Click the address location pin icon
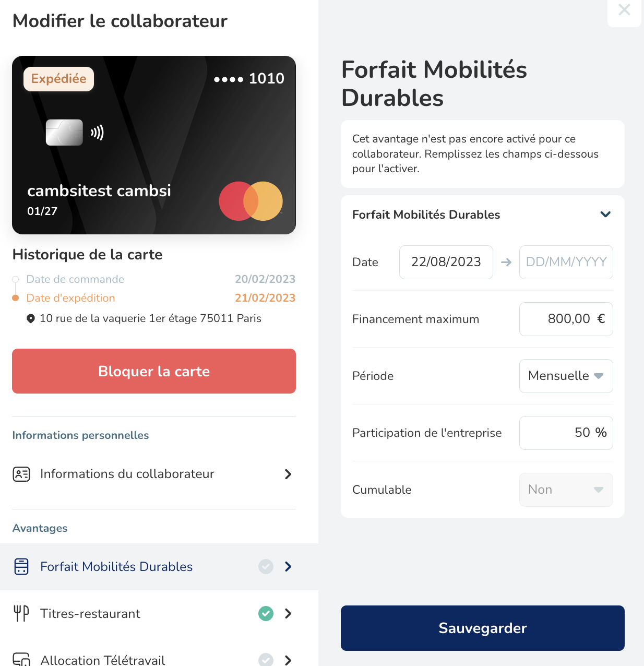This screenshot has width=644, height=666. [31, 318]
